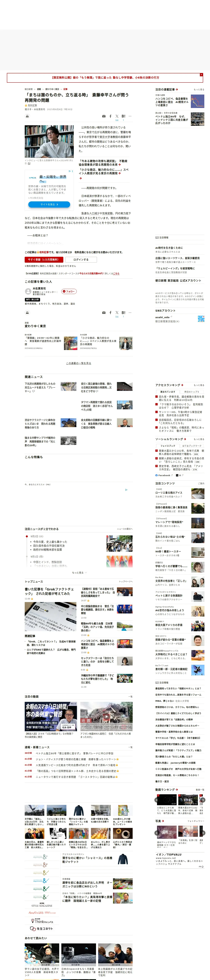Open top story Grokファクトチェック headline
This screenshot has width=210, height=980.
click(50, 591)
